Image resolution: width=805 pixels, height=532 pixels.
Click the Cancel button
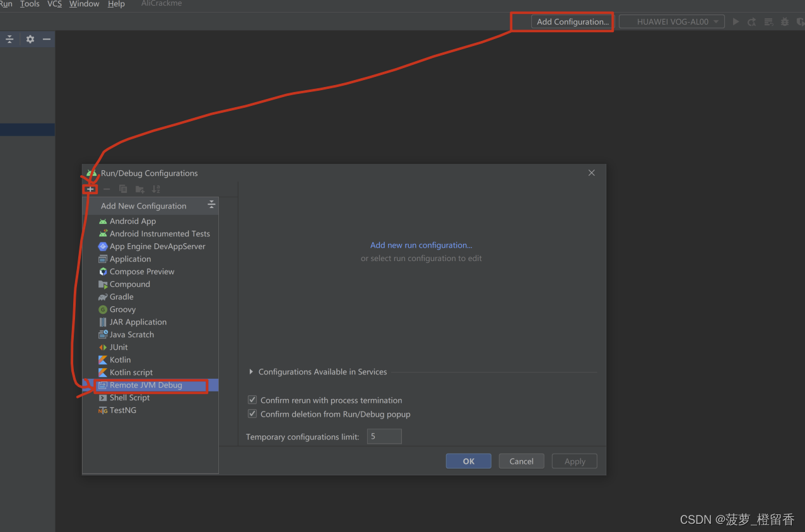coord(522,461)
